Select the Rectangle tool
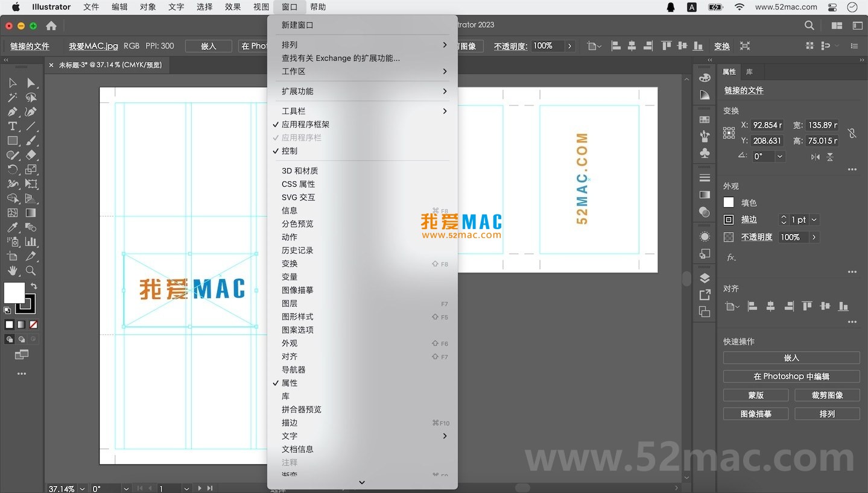This screenshot has height=493, width=868. pyautogui.click(x=13, y=140)
